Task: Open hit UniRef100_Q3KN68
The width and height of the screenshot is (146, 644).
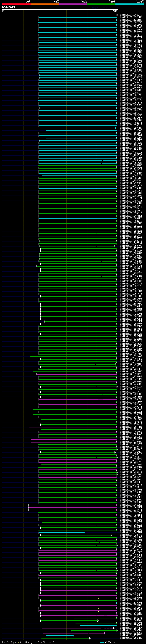Action: tap(131, 27)
